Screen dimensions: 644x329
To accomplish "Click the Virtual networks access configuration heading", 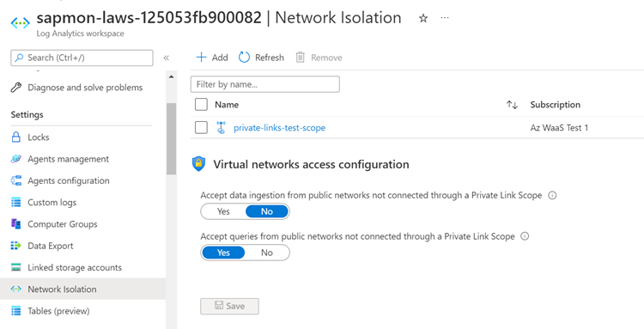I will 311,164.
